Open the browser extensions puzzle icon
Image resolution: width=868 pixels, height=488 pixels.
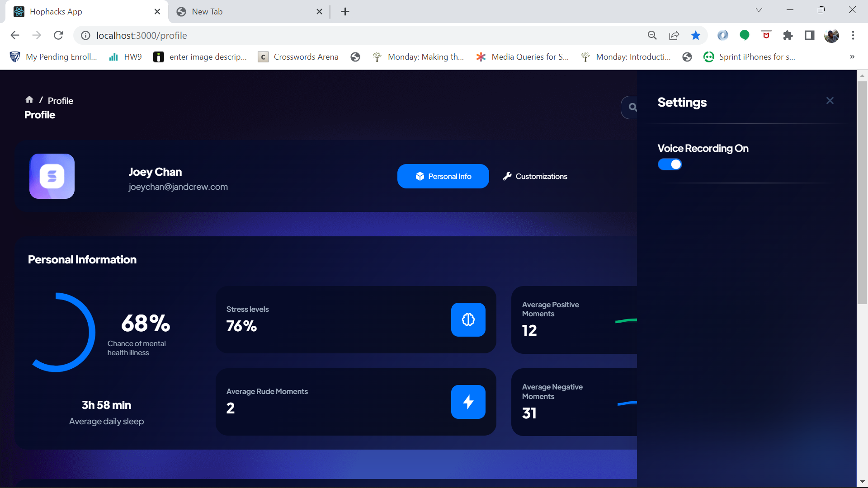tap(788, 35)
